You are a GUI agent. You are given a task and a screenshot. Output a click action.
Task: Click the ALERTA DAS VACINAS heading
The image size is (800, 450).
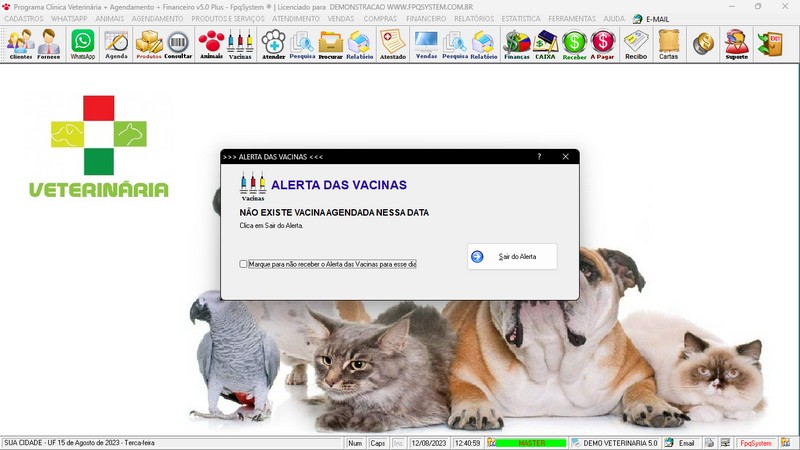339,185
